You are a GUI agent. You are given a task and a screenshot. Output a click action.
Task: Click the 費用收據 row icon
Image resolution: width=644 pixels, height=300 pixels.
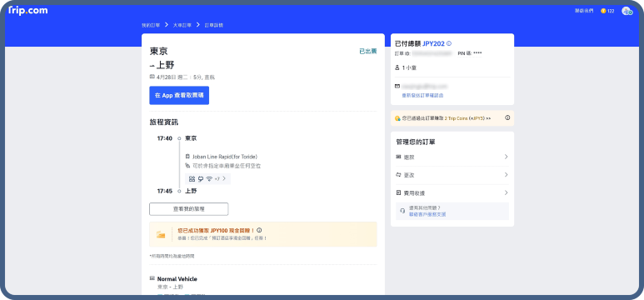398,192
